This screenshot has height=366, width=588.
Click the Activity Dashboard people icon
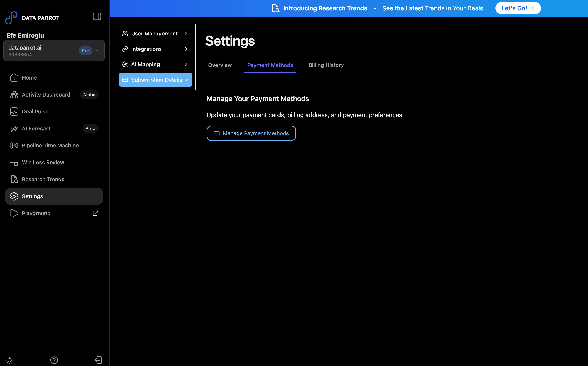pyautogui.click(x=14, y=95)
